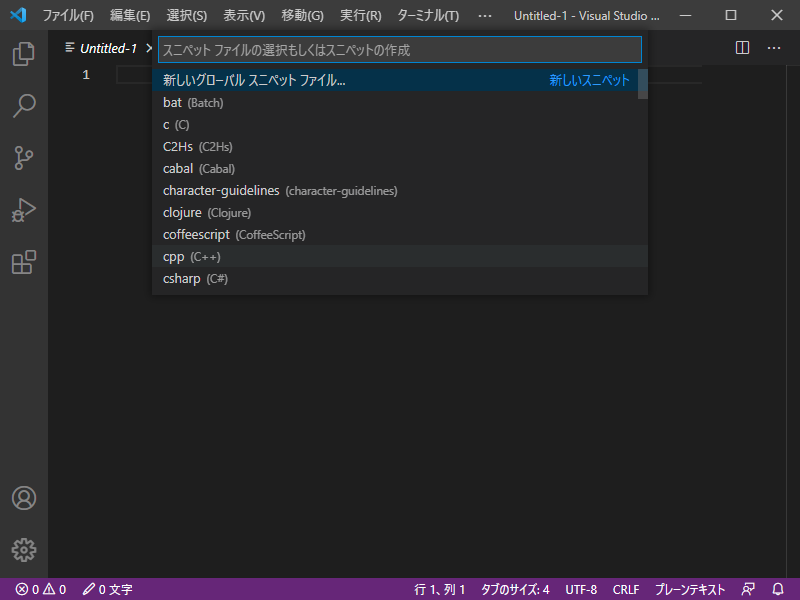800x600 pixels.
Task: Click 行 1、列 1 cursor position
Action: 439,589
